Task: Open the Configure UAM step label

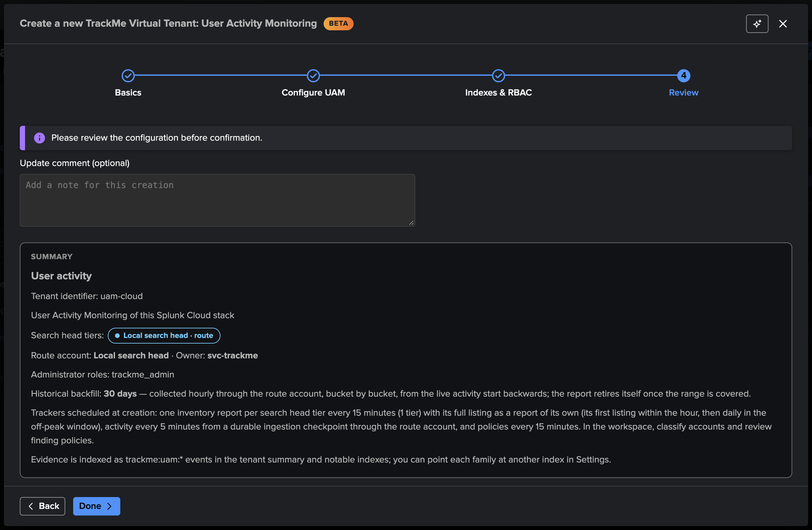Action: (x=313, y=93)
